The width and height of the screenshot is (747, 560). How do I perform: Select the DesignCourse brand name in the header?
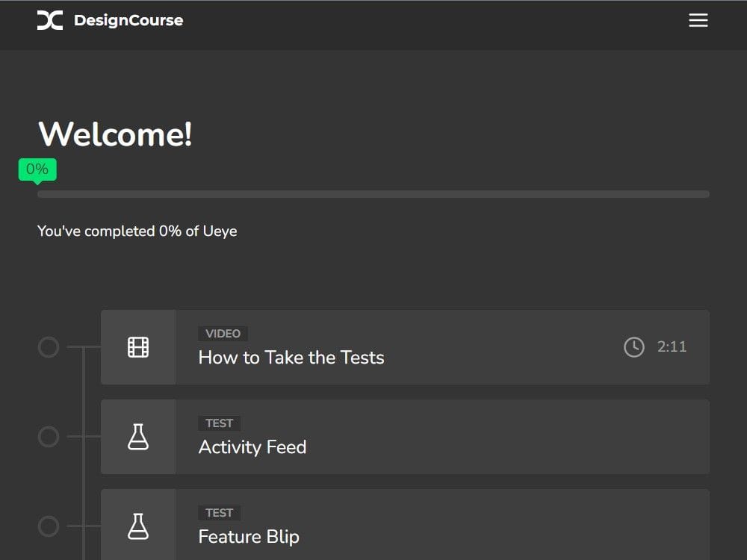pyautogui.click(x=128, y=20)
